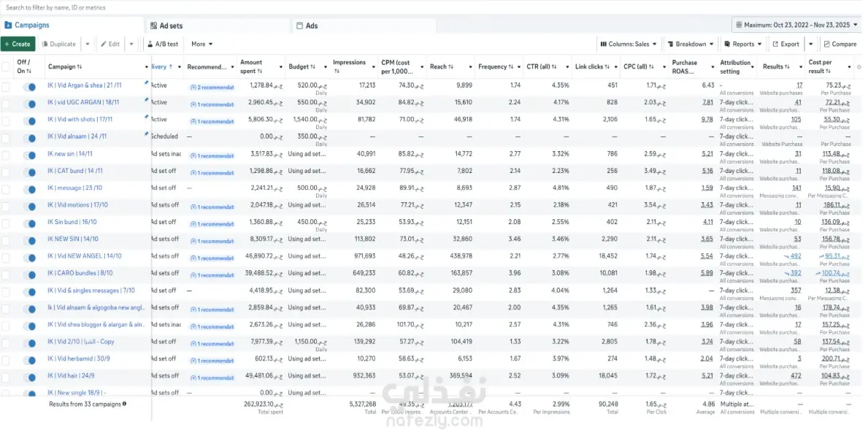The image size is (868, 430).
Task: Open the arrow dropdown beside Export
Action: [x=810, y=45]
